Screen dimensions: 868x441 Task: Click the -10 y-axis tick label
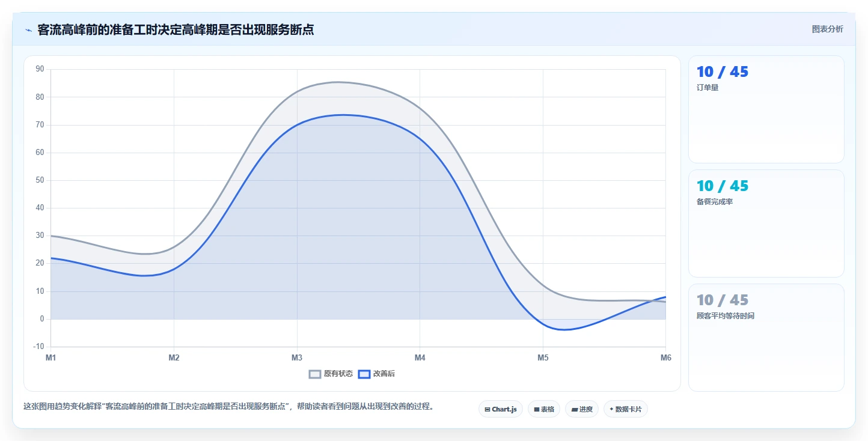tap(39, 347)
